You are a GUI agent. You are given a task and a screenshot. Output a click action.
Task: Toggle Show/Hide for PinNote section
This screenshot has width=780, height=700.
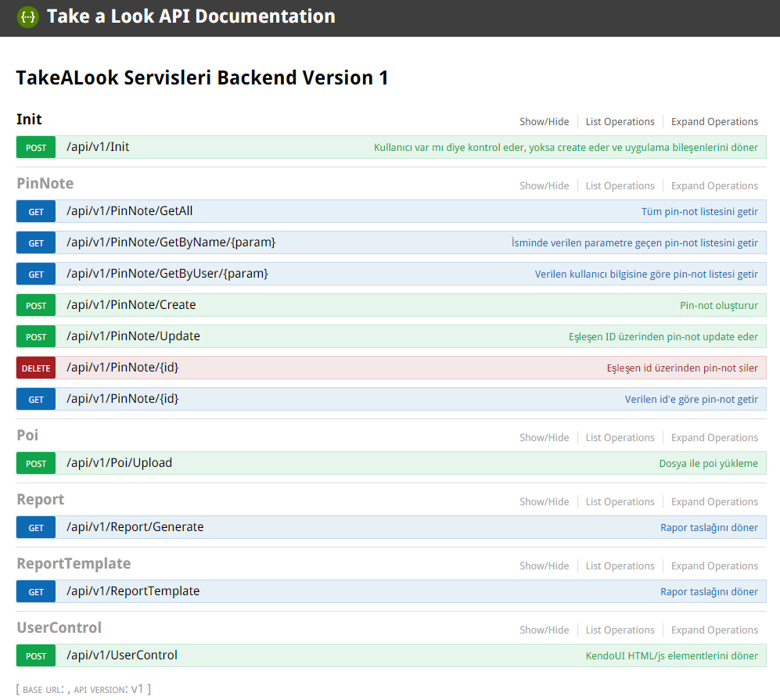click(x=545, y=186)
